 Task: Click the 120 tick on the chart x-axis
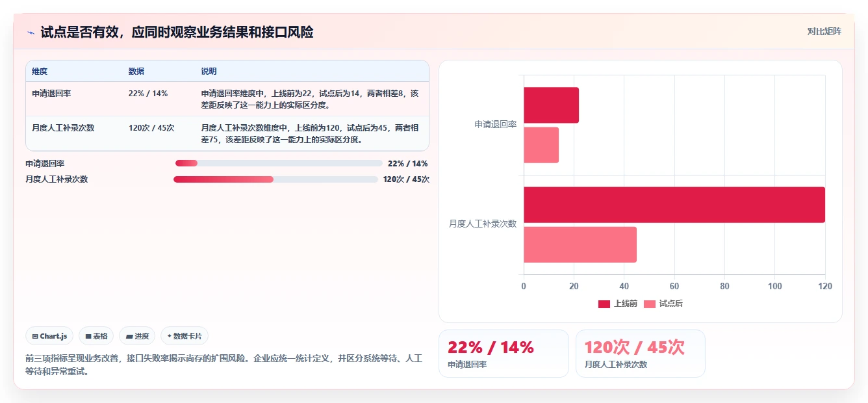825,287
